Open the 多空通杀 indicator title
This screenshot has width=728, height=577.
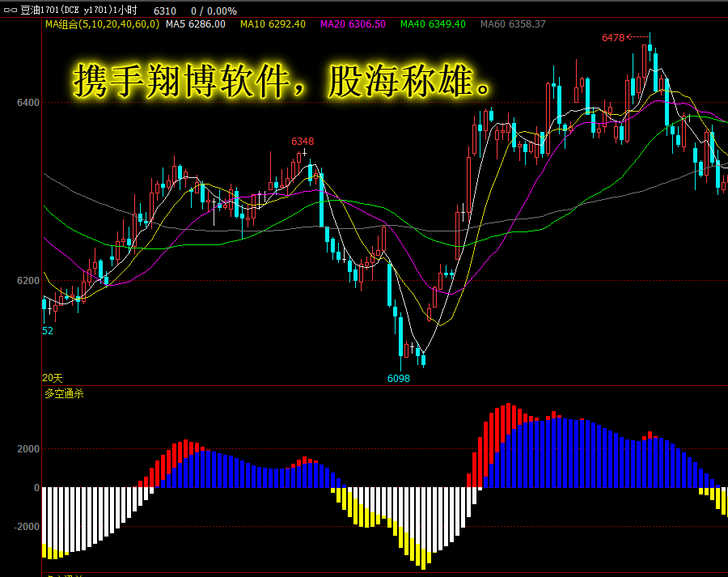click(64, 394)
